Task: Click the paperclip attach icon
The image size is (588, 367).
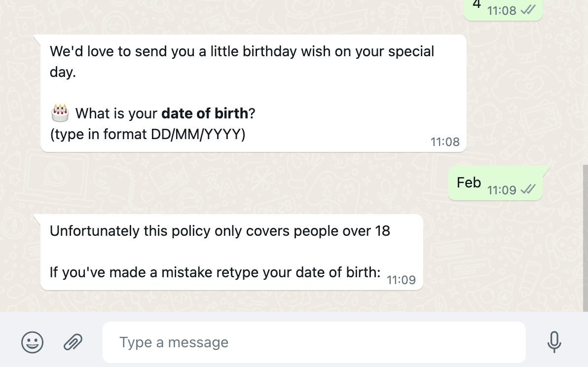Action: pos(73,342)
